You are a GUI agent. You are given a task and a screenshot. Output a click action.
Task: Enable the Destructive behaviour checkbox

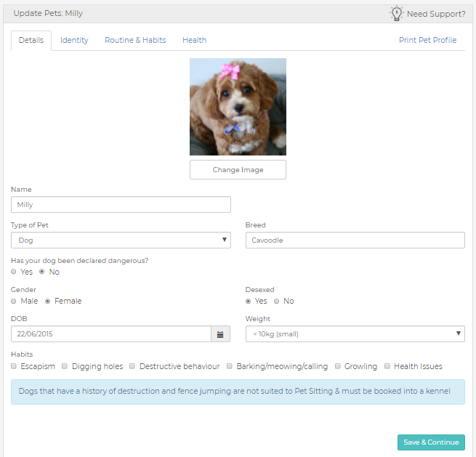132,366
